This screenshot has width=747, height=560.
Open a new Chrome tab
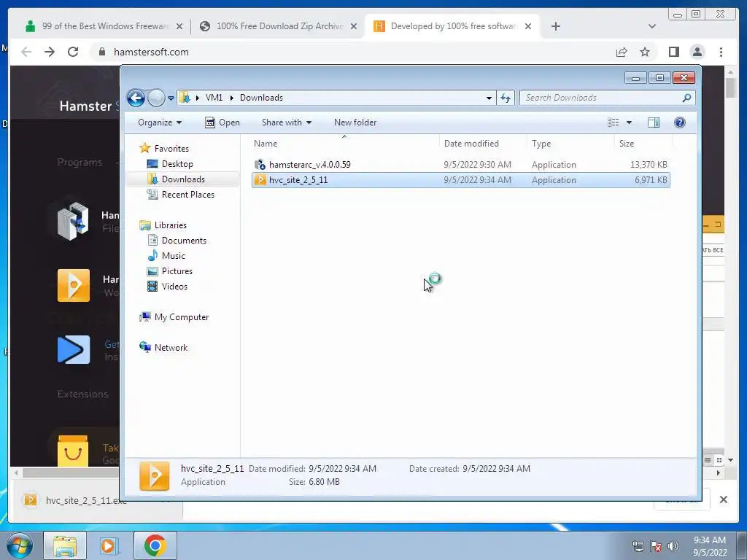[x=555, y=26]
